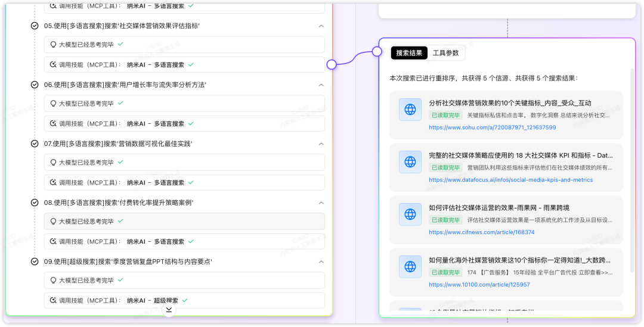Collapse step 08 付费转化率提升策略案例
This screenshot has width=644, height=327.
(321, 203)
